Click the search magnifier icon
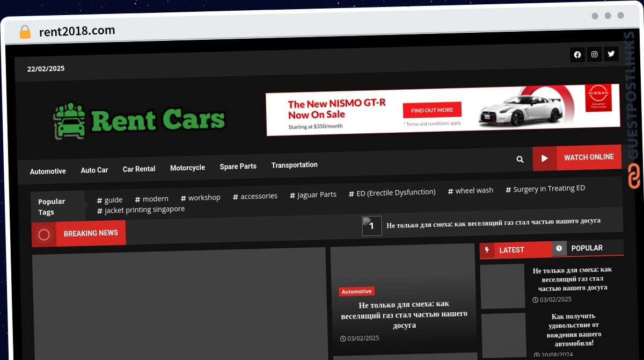Viewport: 644px width, 360px height. [x=519, y=159]
